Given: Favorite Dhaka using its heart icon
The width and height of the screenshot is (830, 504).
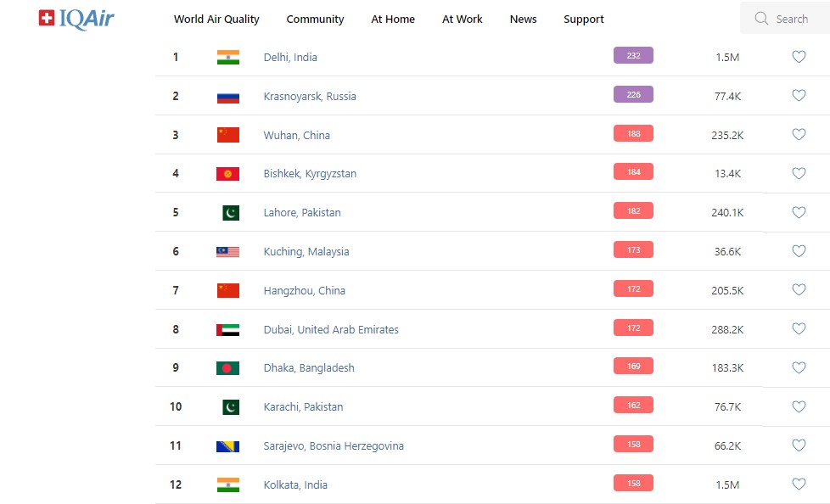Looking at the screenshot, I should click(x=799, y=368).
